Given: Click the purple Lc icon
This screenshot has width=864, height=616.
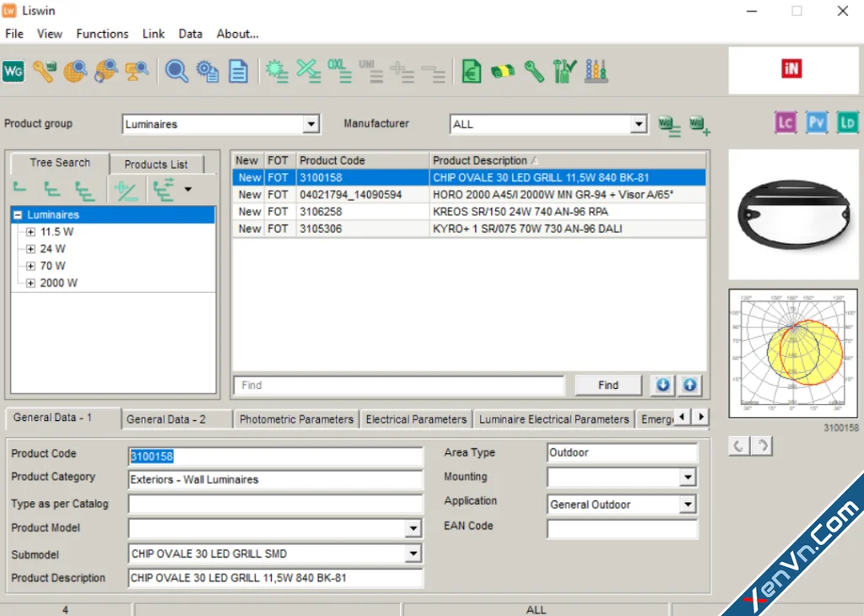Looking at the screenshot, I should pyautogui.click(x=786, y=122).
